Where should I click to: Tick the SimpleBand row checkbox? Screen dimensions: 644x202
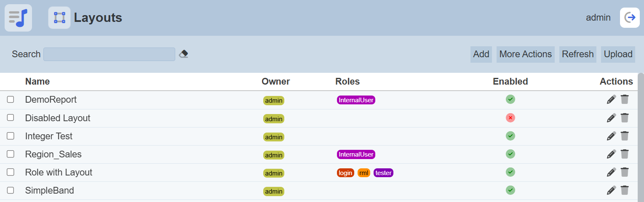11,190
